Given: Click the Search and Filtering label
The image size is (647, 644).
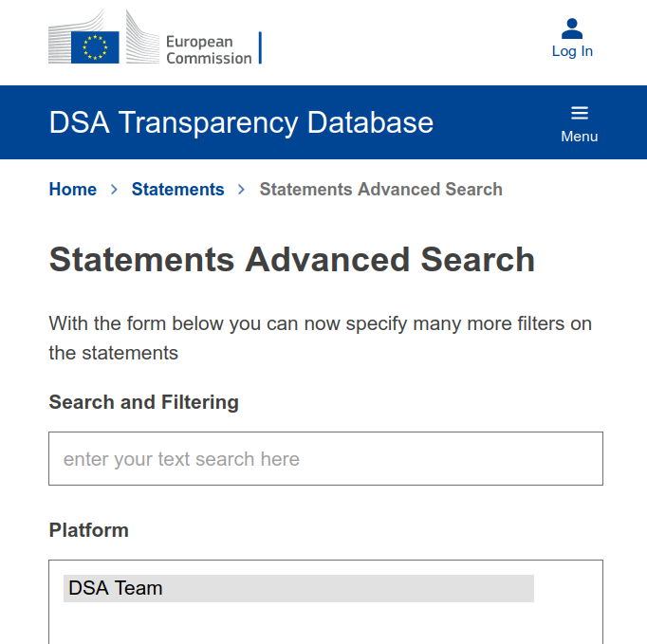Looking at the screenshot, I should 143,402.
